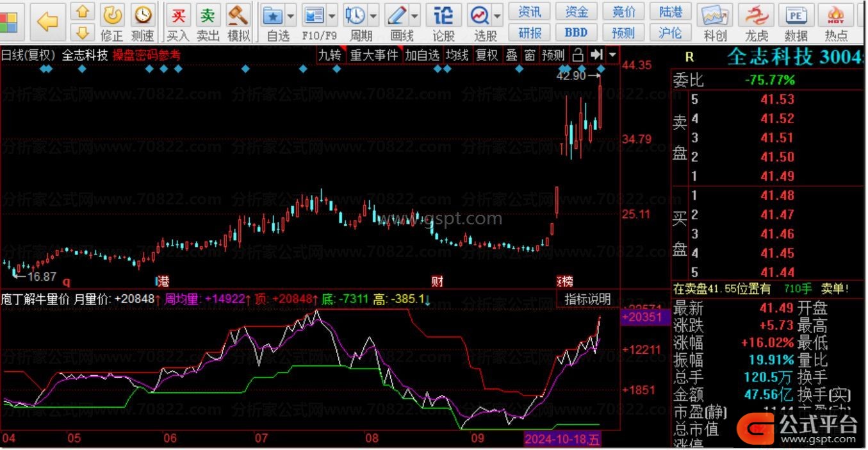Click the yellow down arrow button
868x450 pixels.
pyautogui.click(x=83, y=32)
